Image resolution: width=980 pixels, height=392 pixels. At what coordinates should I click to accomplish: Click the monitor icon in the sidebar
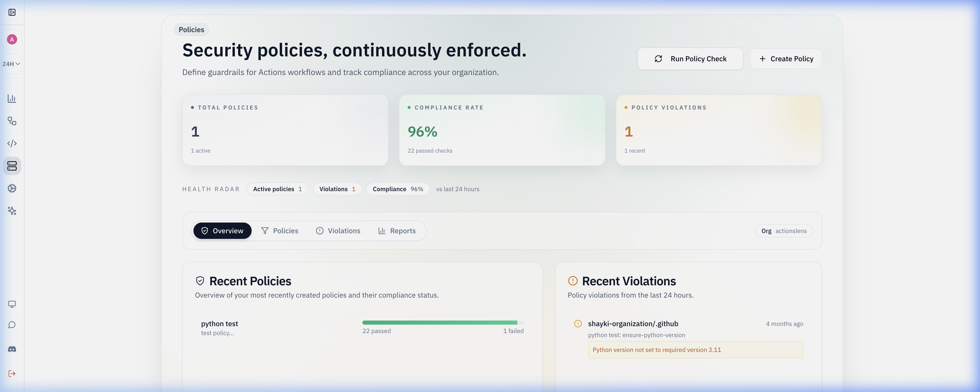(12, 304)
